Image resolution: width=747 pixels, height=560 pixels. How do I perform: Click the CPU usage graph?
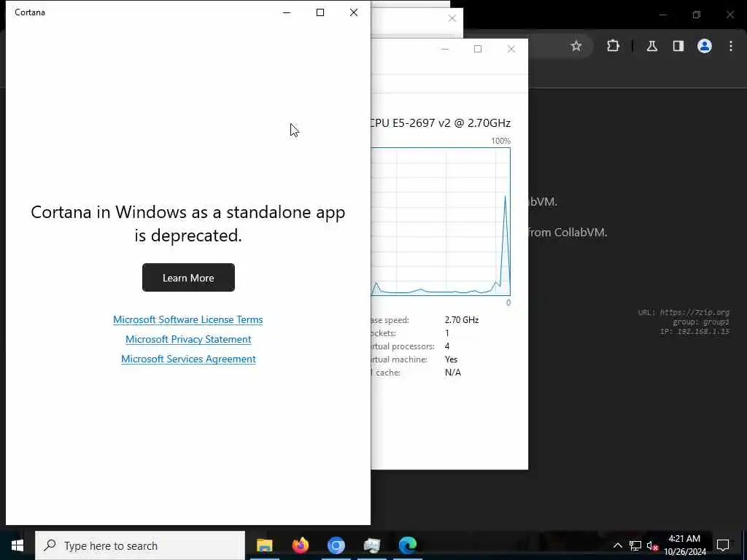(x=441, y=222)
